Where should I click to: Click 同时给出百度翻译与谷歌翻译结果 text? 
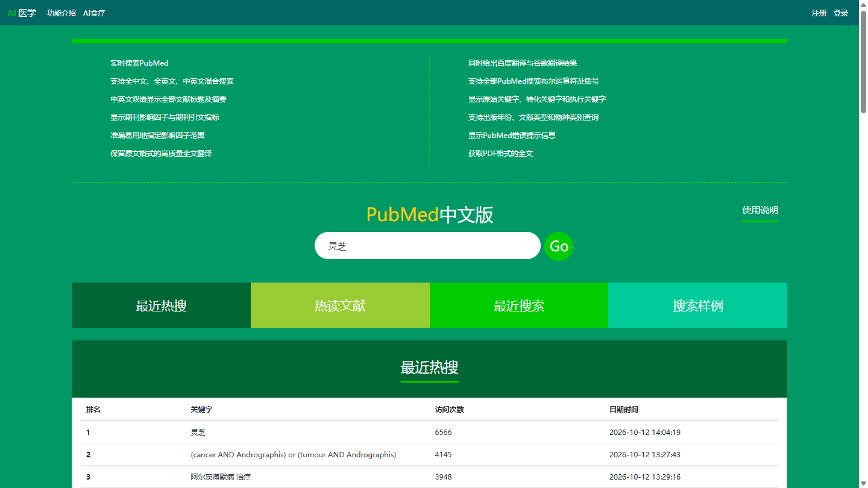pos(523,63)
